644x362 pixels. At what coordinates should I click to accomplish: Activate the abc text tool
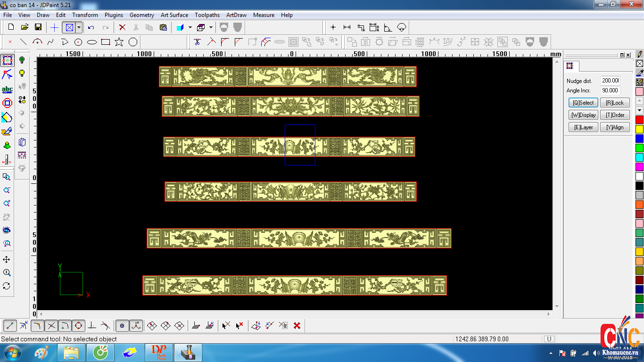7,89
